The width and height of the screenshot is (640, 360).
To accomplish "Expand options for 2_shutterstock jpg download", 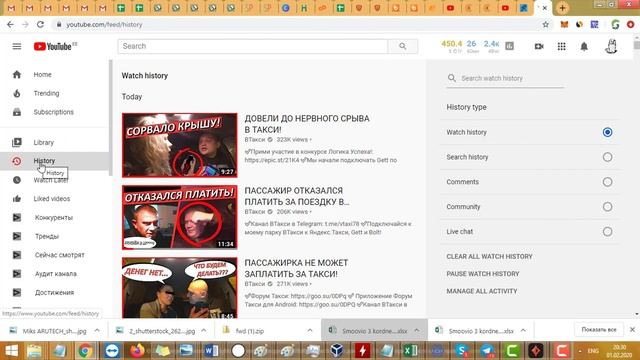I will click(x=204, y=331).
